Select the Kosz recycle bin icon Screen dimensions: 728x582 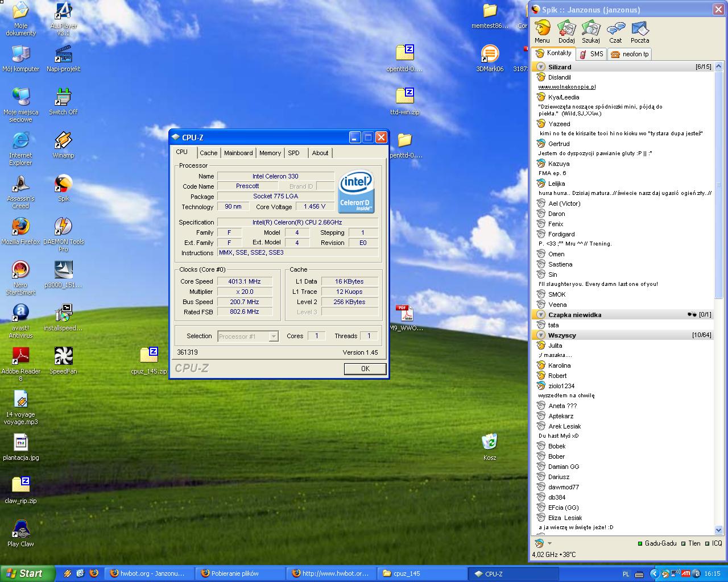click(490, 447)
